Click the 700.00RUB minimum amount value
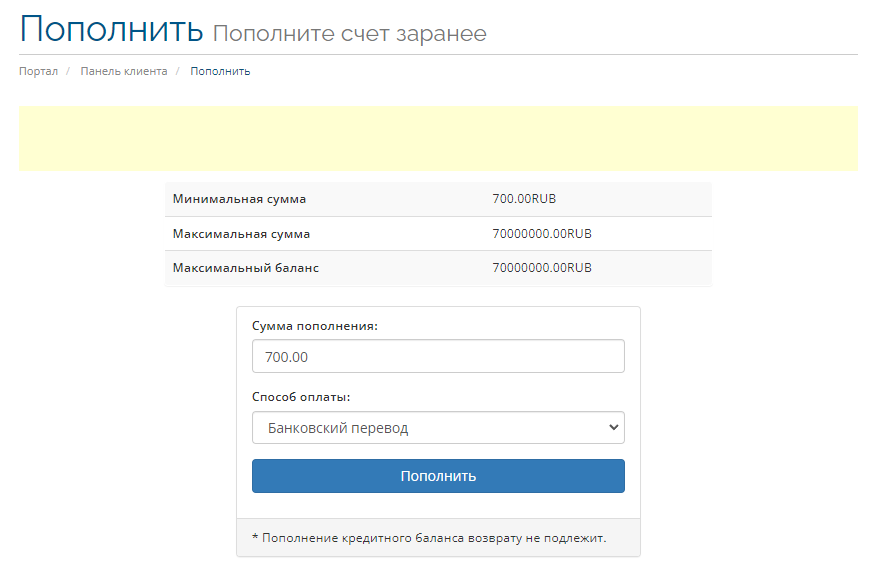Viewport: 876px width, 565px height. click(524, 199)
